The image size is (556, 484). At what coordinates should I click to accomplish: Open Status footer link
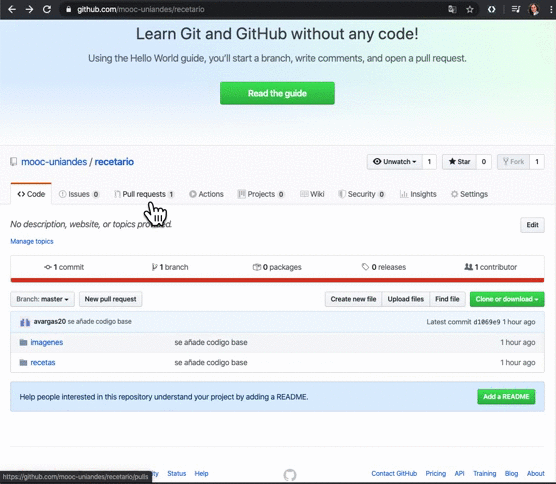pos(177,473)
